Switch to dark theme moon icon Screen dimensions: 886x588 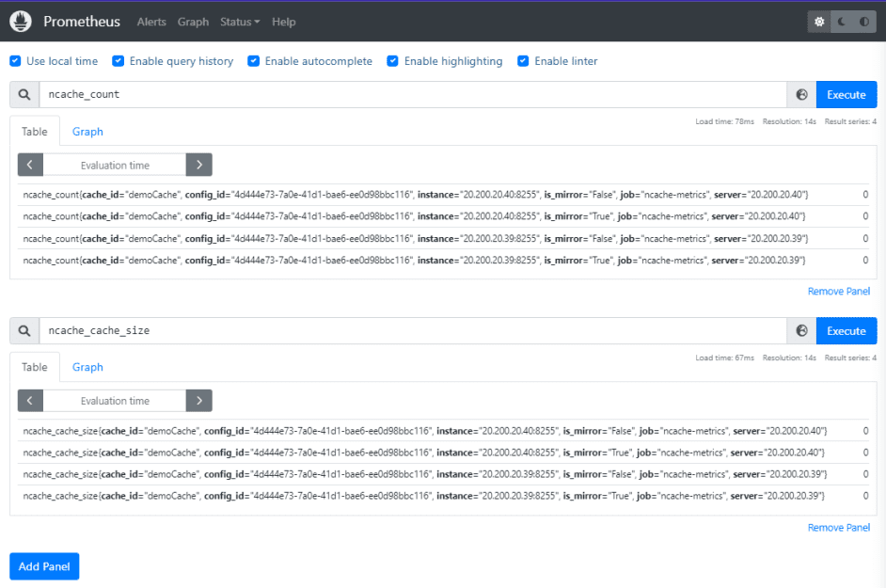(x=842, y=22)
